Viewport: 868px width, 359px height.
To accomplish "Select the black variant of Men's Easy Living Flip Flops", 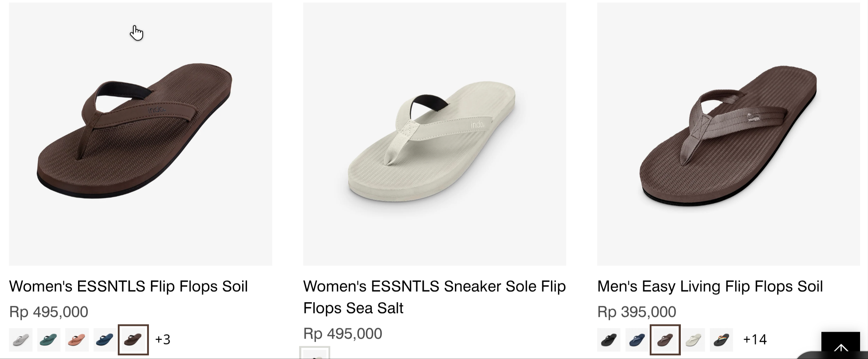I will (x=609, y=340).
